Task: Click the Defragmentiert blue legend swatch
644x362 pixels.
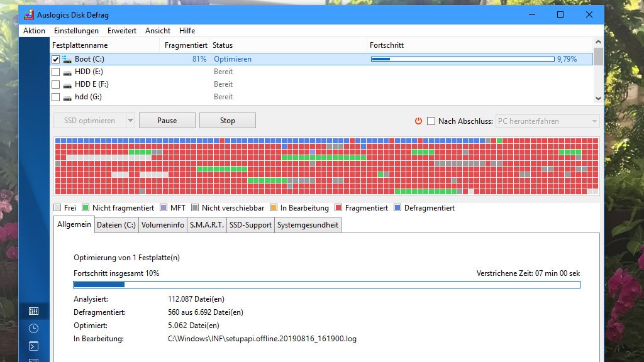Action: [397, 207]
